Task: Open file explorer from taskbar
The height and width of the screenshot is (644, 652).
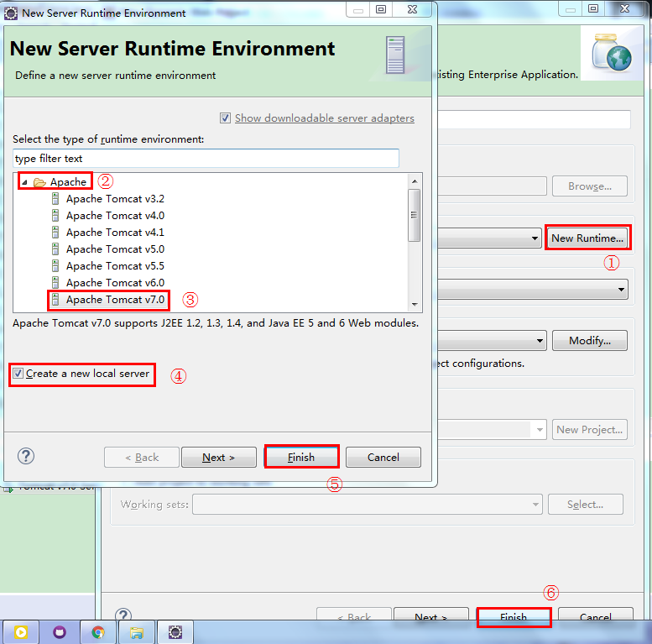Action: tap(137, 632)
